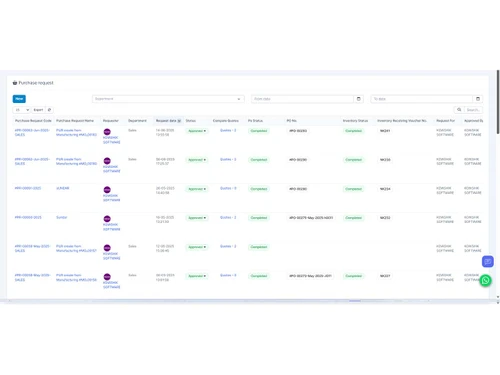Screen dimensions: 500x375
Task: Click the requester avatar in PR-00061 row
Action: pos(107,190)
